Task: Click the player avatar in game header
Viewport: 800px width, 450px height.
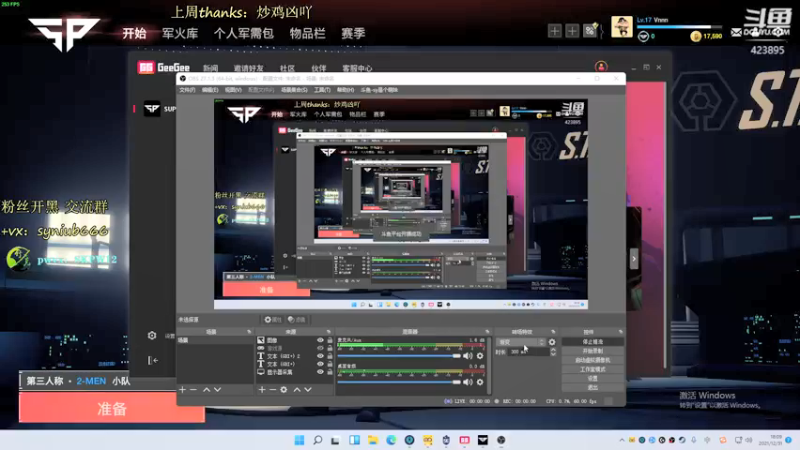Action: point(621,27)
